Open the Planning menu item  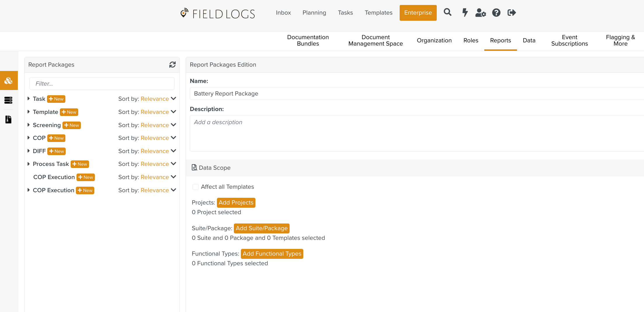314,13
